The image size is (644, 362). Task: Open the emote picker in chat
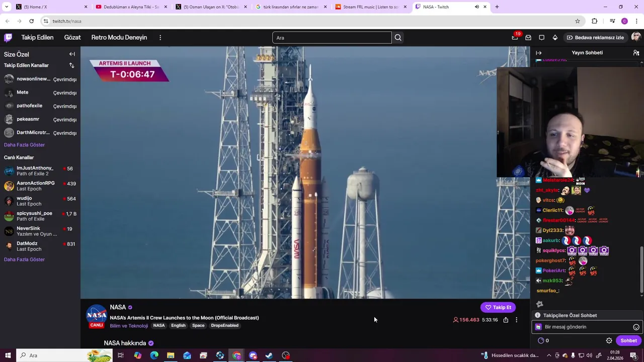pyautogui.click(x=636, y=327)
